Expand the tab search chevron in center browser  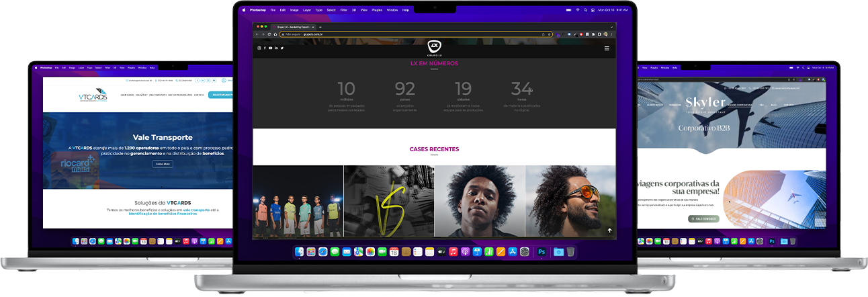pos(611,27)
